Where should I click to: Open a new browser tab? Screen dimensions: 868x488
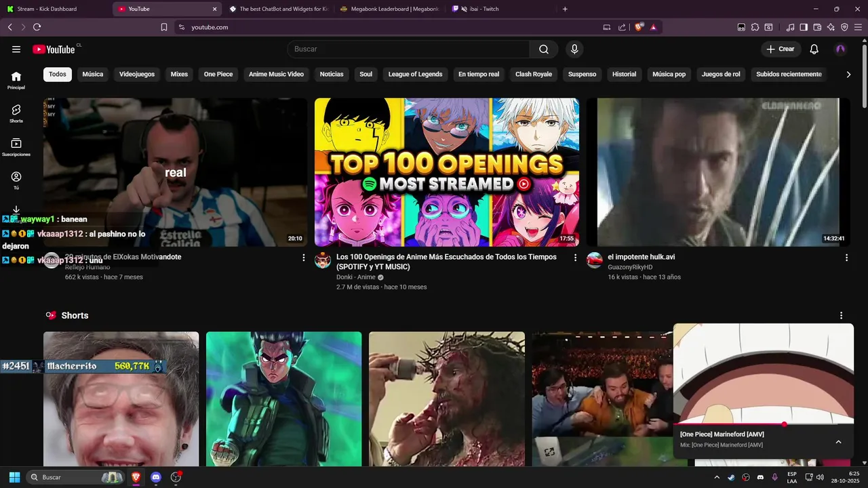(565, 9)
